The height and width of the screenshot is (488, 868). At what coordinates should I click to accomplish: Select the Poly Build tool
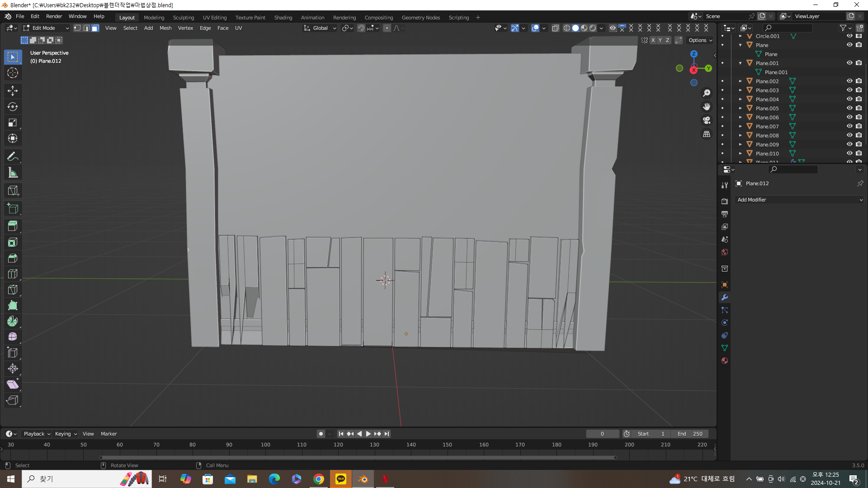(x=13, y=305)
